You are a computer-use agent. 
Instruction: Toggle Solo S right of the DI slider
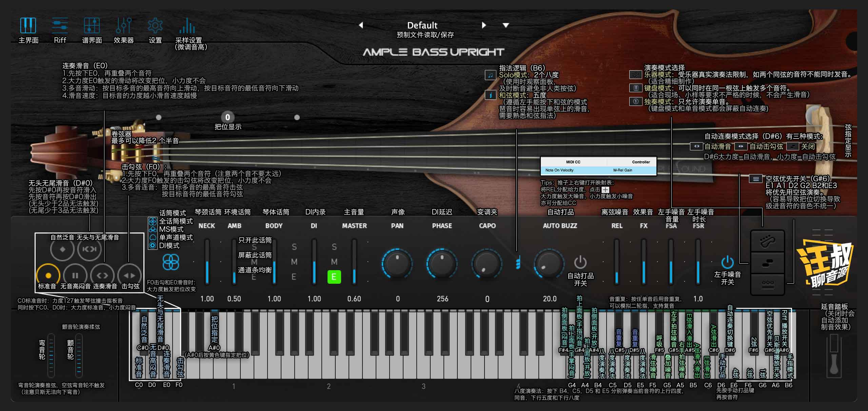point(334,247)
